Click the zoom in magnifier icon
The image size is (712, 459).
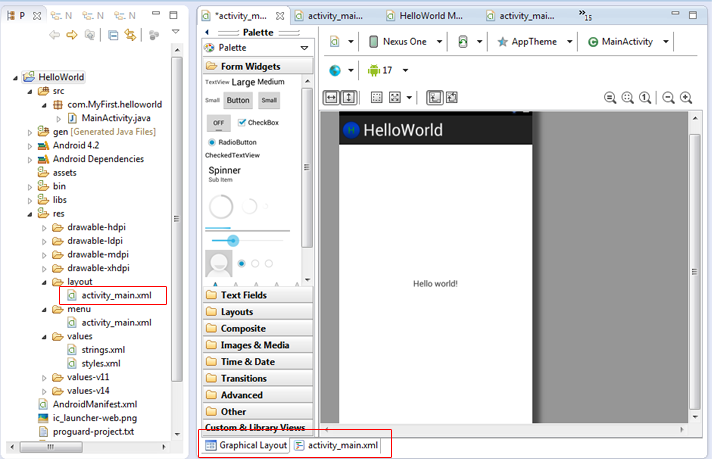point(686,98)
